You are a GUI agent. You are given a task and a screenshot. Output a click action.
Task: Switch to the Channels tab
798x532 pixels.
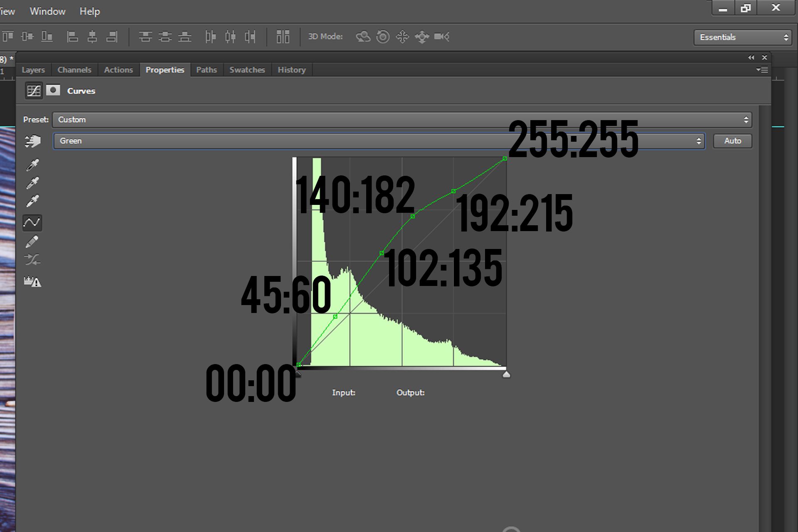point(74,69)
